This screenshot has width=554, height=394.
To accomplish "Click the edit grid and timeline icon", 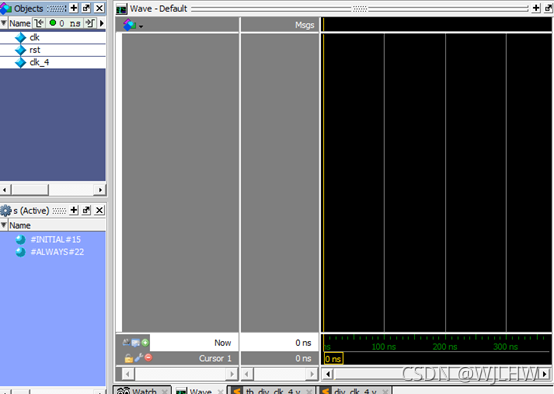I will [x=135, y=342].
